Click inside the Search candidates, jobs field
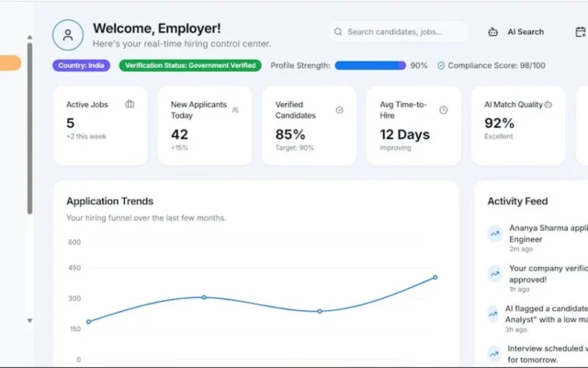This screenshot has height=368, width=588. pyautogui.click(x=399, y=32)
